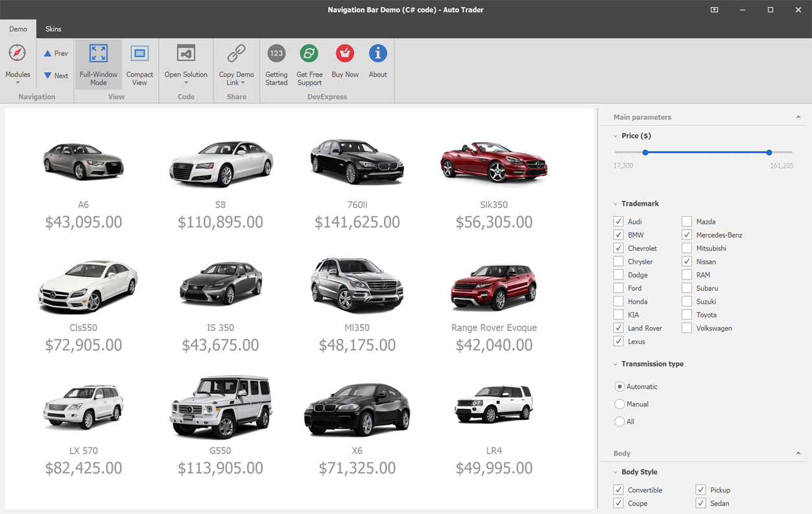Collapse the Trademark filter section
812x514 pixels.
pyautogui.click(x=615, y=203)
